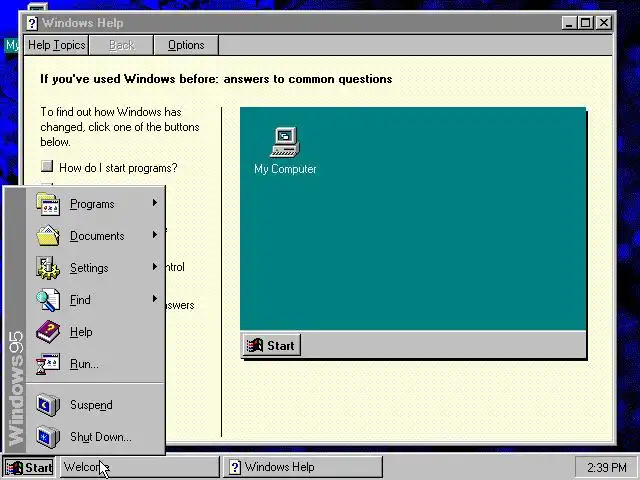Open Help from the Start menu
This screenshot has width=640, height=480.
[x=96, y=331]
